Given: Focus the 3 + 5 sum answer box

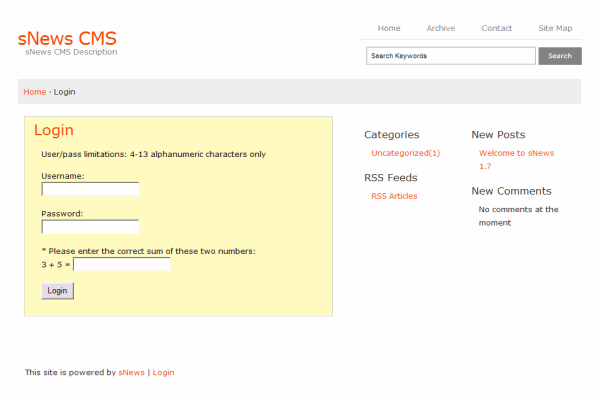Looking at the screenshot, I should pos(122,265).
